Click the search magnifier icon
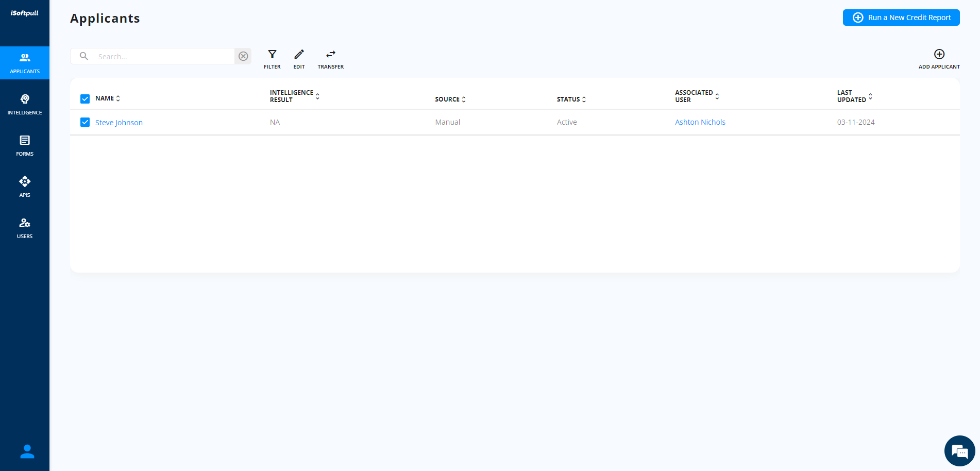Viewport: 980px width, 471px height. pos(84,56)
